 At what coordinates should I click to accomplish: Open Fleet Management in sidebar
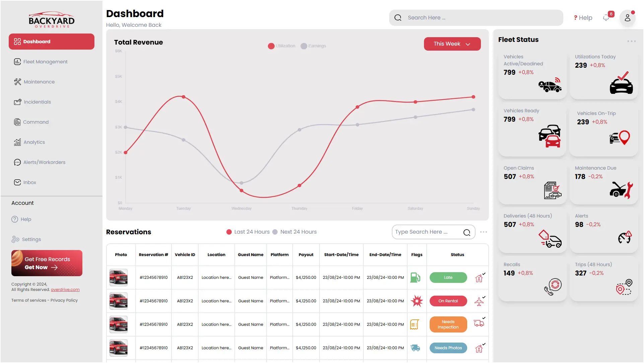pyautogui.click(x=45, y=62)
